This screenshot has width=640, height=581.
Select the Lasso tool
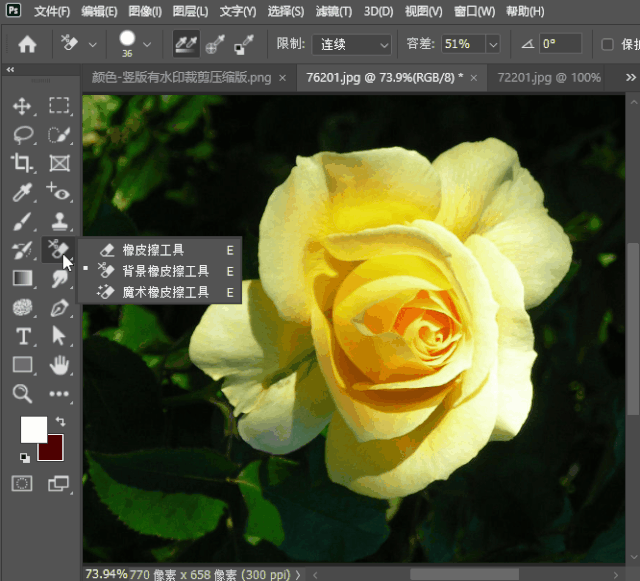23,135
